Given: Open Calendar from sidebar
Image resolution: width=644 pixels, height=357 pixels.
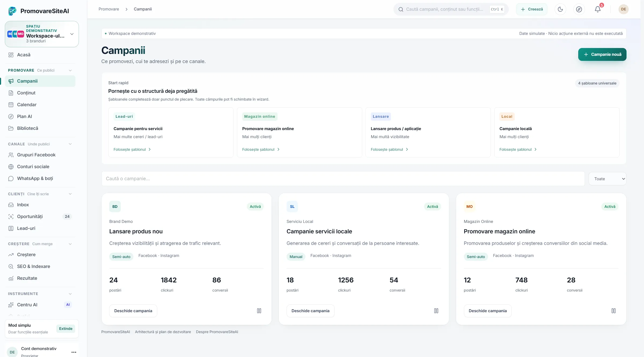Looking at the screenshot, I should pos(40,105).
